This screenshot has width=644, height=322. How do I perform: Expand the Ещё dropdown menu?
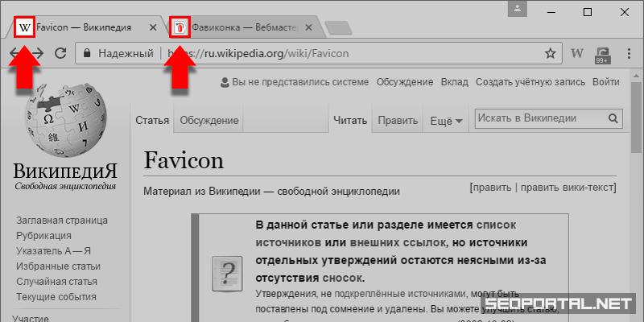coord(446,120)
